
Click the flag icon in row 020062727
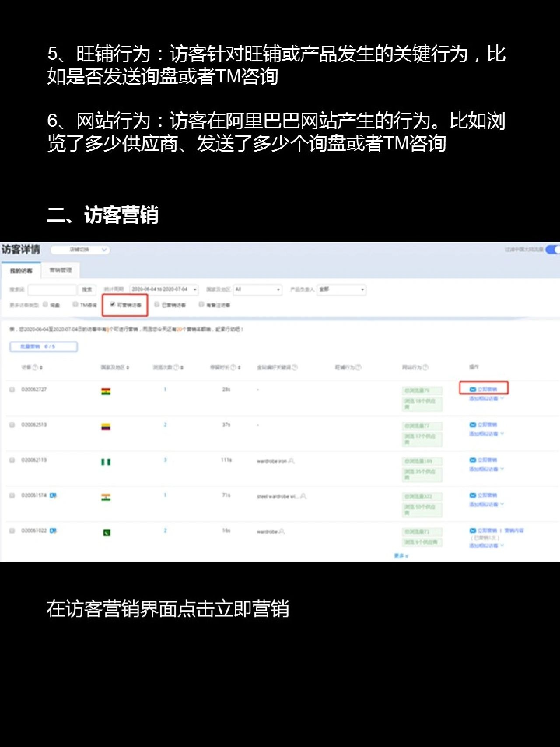click(x=106, y=391)
